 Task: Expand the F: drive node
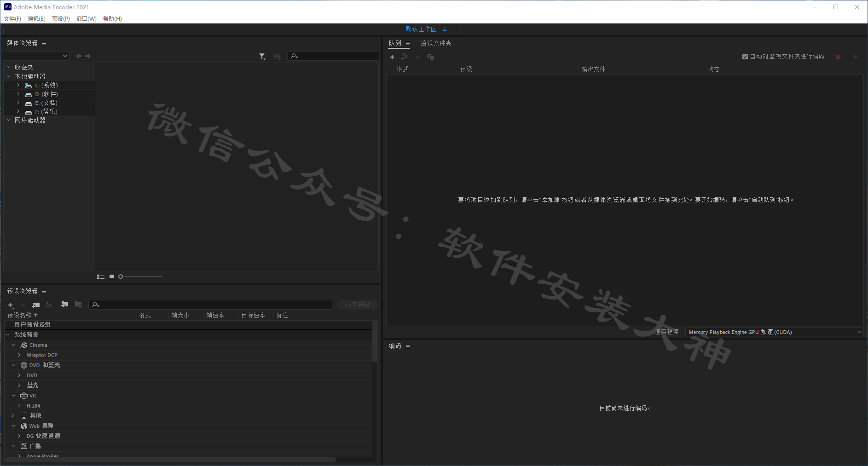(18, 111)
